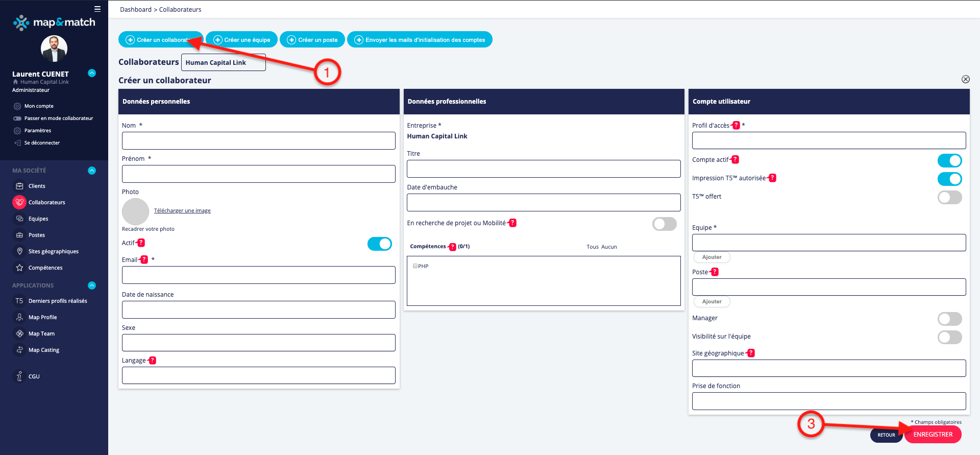Open the Poste dropdown
Screen dimensions: 980x455
(829, 287)
